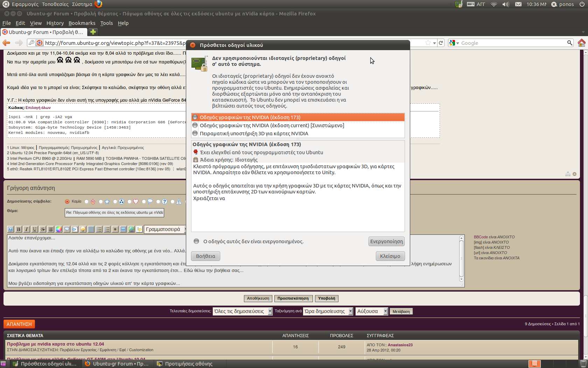This screenshot has width=588, height=368.
Task: Click the Strikethrough button in the editor toolbar
Action: point(43,229)
